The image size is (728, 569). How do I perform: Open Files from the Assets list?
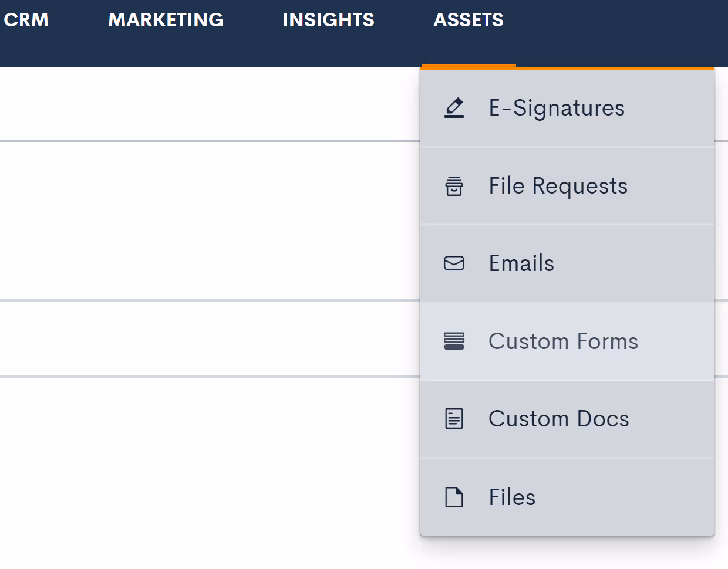(567, 497)
